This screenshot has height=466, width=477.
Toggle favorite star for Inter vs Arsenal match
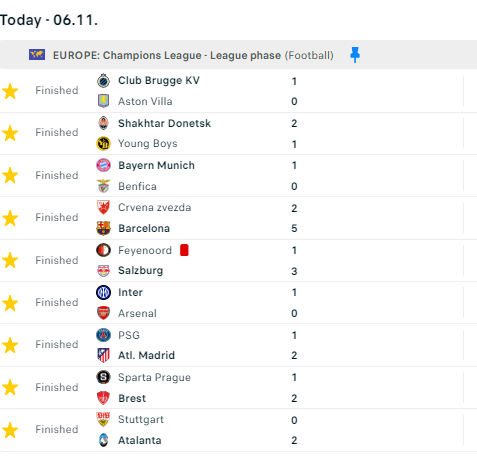[10, 303]
